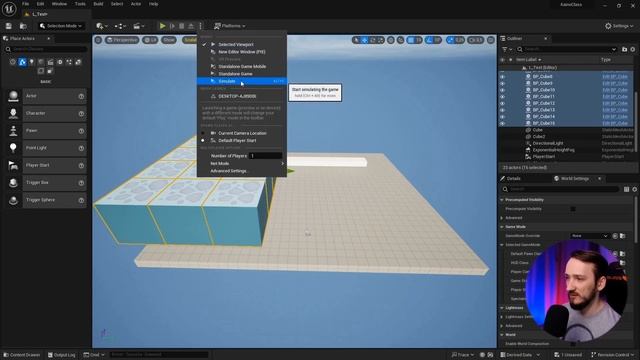Collapse the Precomputed Visibility section

(x=502, y=200)
